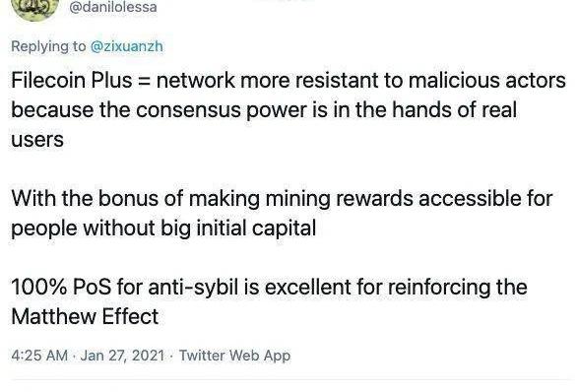Open the 4:25 AM timestamp link
The height and width of the screenshot is (392, 578).
(x=39, y=356)
